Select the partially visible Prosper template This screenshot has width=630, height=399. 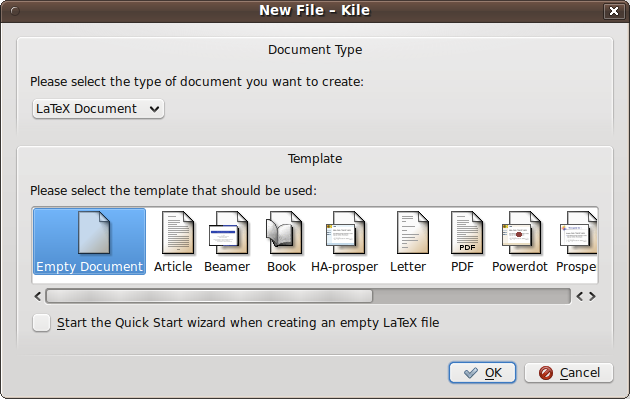(577, 241)
